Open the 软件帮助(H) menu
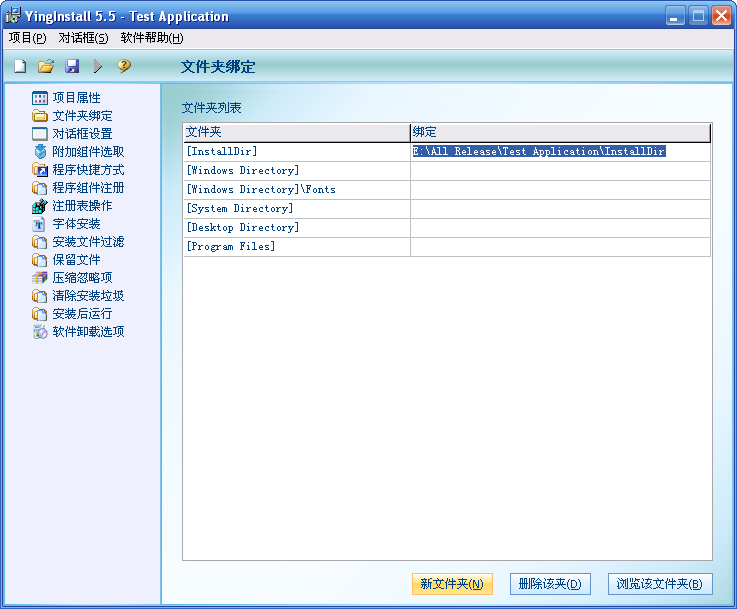This screenshot has height=609, width=737. tap(152, 38)
